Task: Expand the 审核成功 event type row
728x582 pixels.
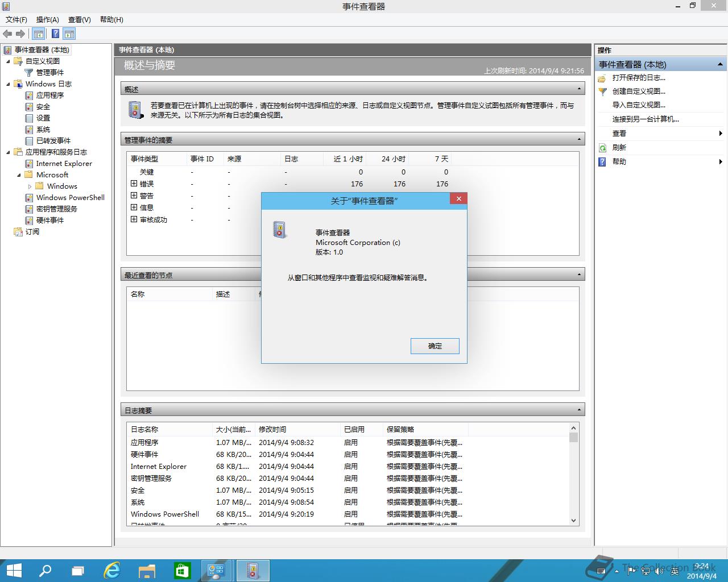Action: (x=134, y=219)
